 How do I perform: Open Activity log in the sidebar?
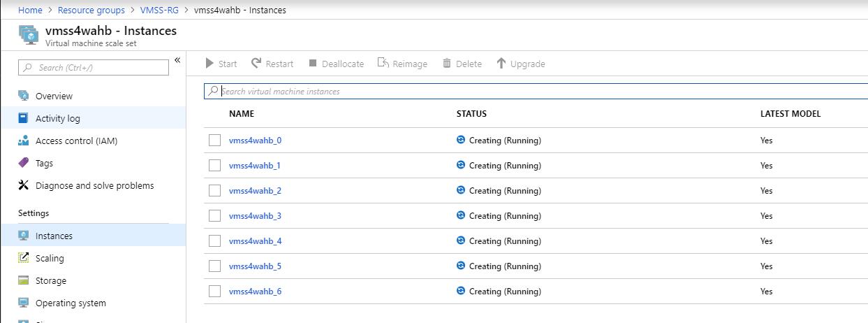click(94, 118)
